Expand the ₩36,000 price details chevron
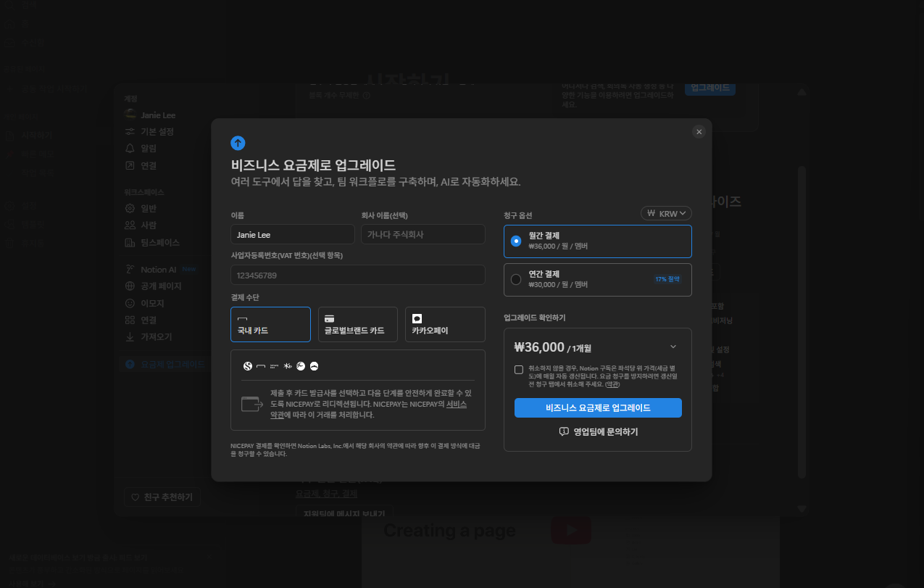The width and height of the screenshot is (924, 588). click(x=673, y=347)
